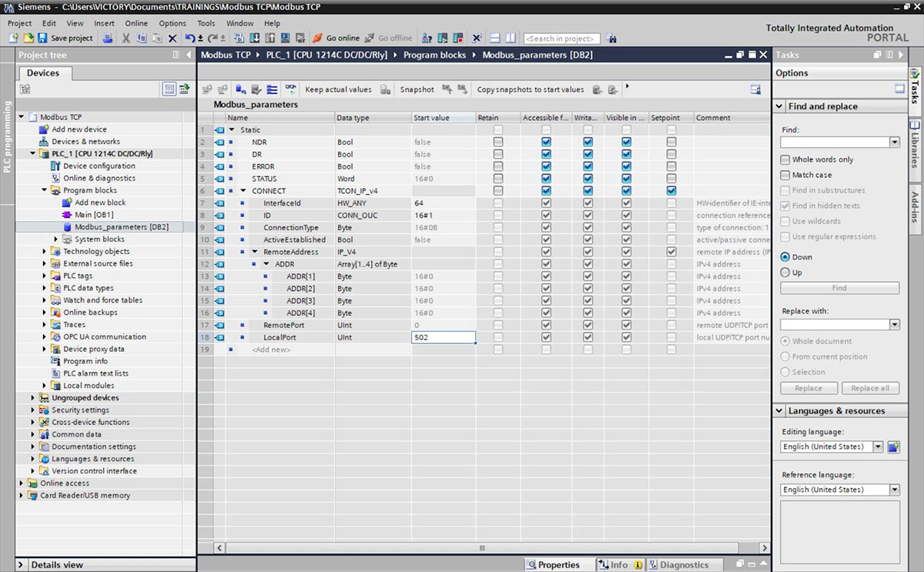Open the Insert menu
This screenshot has height=572, width=924.
click(x=104, y=24)
